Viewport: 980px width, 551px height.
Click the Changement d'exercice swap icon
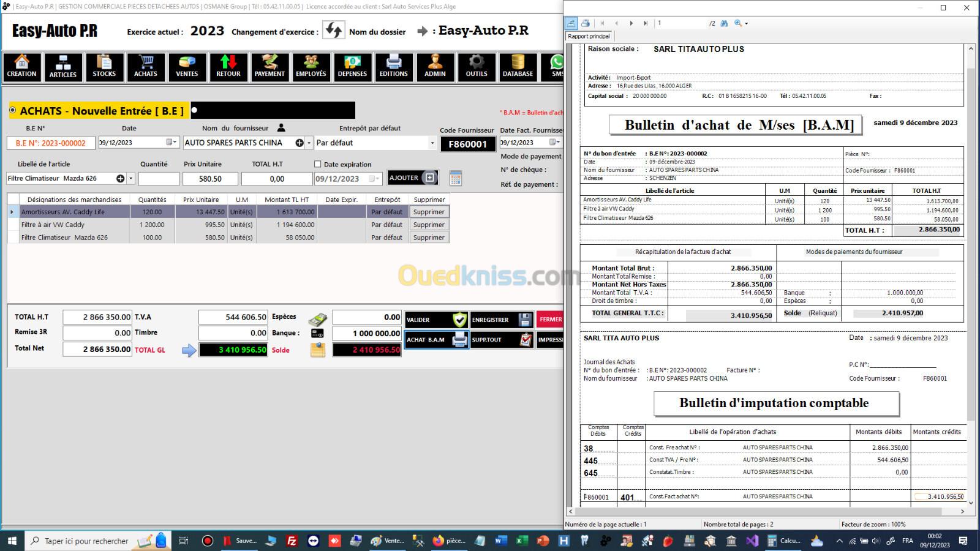(x=334, y=31)
